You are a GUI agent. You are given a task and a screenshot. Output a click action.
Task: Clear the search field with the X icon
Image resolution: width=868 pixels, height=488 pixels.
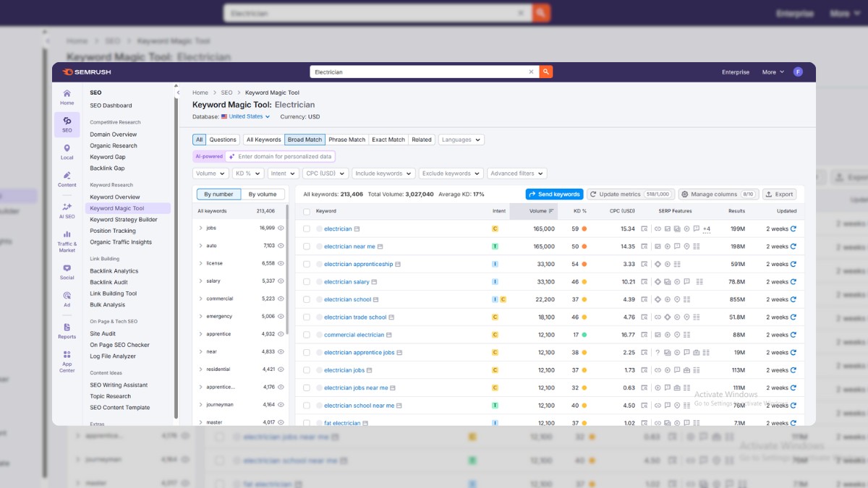(531, 72)
